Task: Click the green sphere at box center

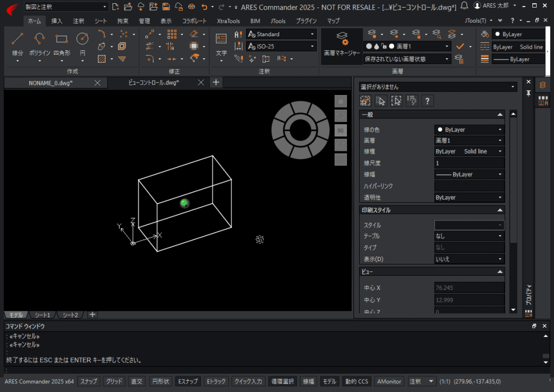Action: tap(184, 203)
